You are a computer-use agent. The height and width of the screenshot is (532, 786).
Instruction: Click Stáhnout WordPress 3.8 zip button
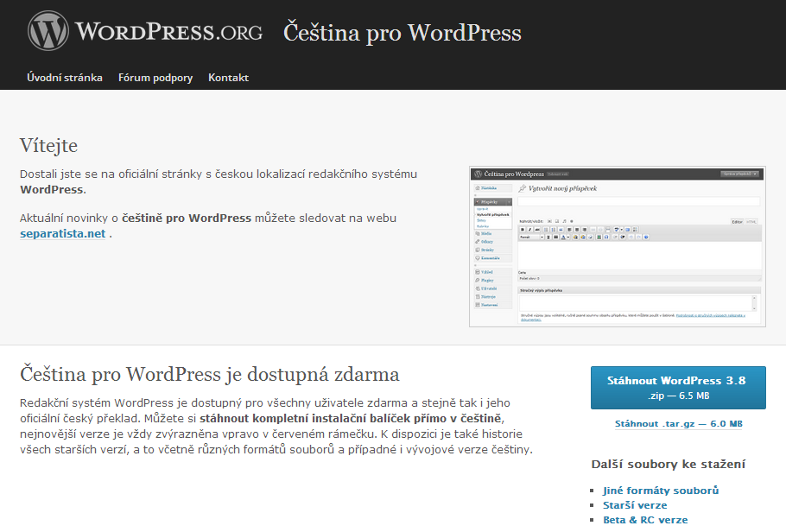[678, 388]
